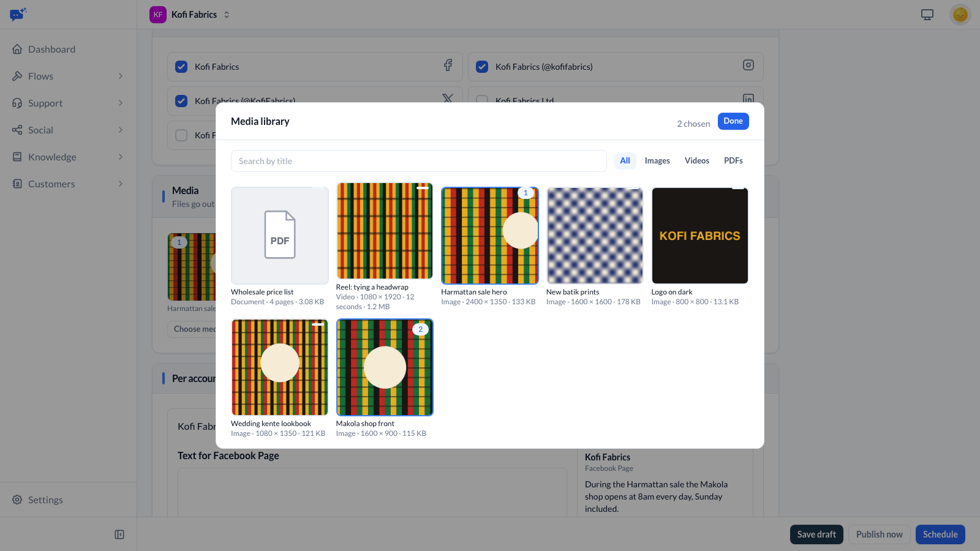Click the monitor display icon in header
This screenshot has height=551, width=980.
pos(927,15)
